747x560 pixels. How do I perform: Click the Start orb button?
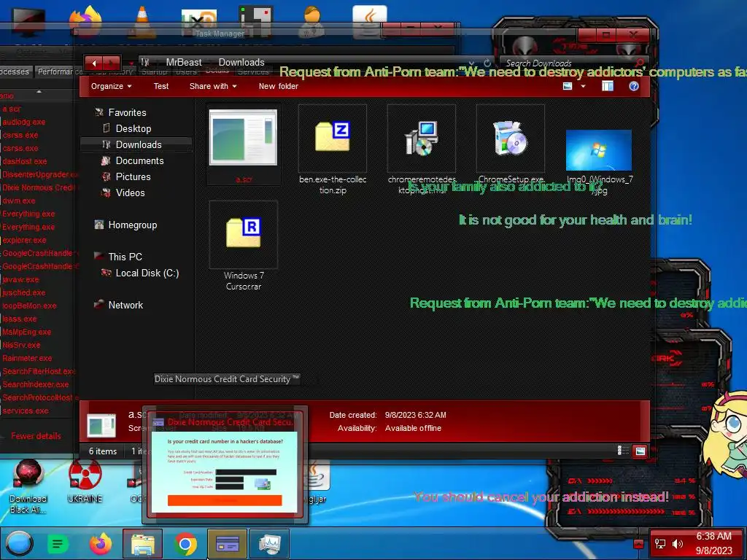[20, 543]
